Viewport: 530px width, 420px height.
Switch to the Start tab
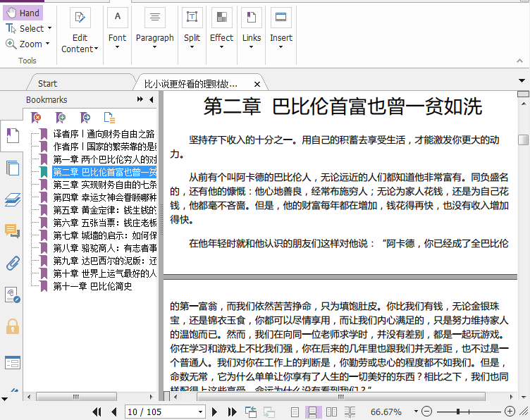[x=48, y=83]
